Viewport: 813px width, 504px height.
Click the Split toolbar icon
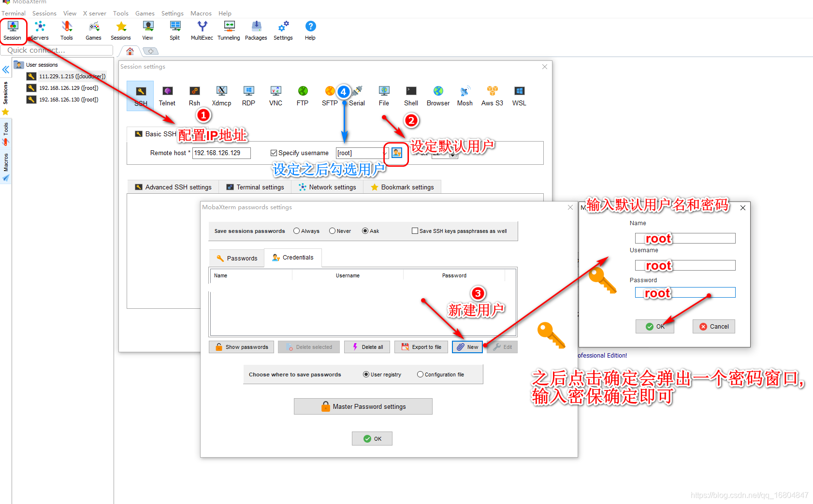click(x=175, y=30)
